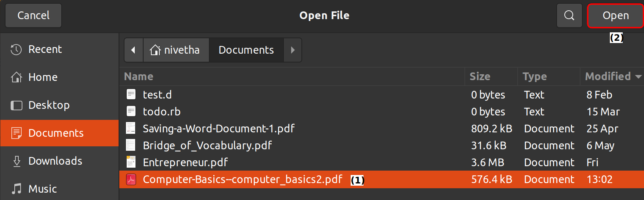Click the test.d text file icon
Image resolution: width=644 pixels, height=200 pixels.
(x=131, y=94)
